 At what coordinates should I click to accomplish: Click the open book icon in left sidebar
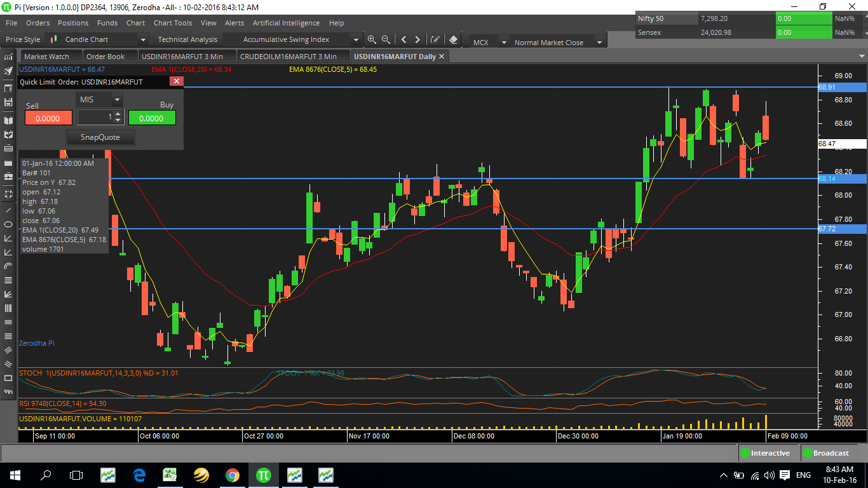(x=8, y=120)
